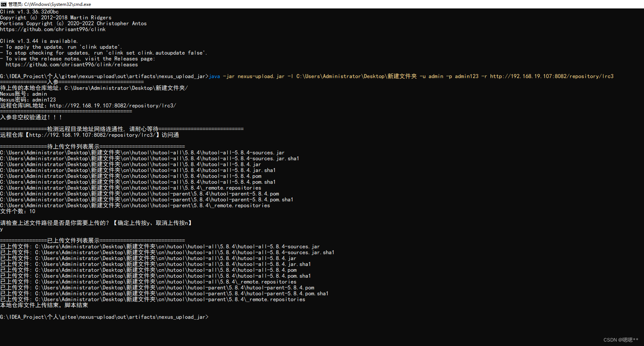644x346 pixels.
Task: Click the 'https://github.com/chrisant996/clink' URL line
Action: point(53,29)
